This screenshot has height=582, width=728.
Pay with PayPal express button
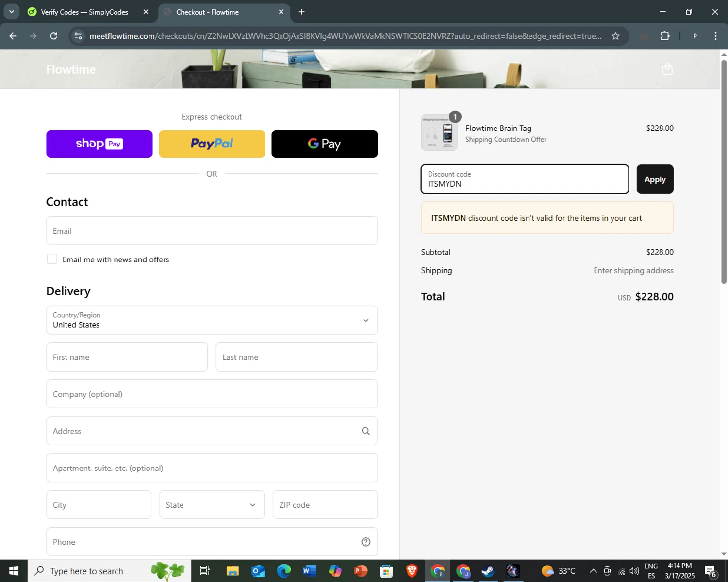point(212,144)
